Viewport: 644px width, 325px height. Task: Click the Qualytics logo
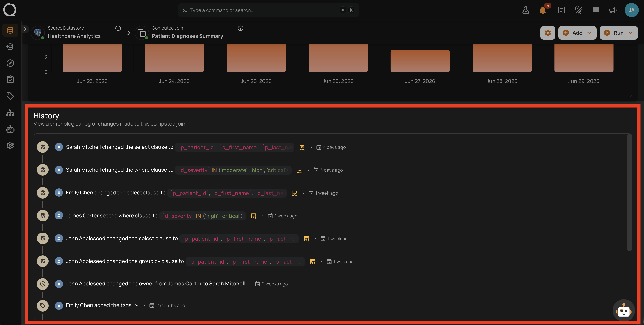click(x=10, y=10)
